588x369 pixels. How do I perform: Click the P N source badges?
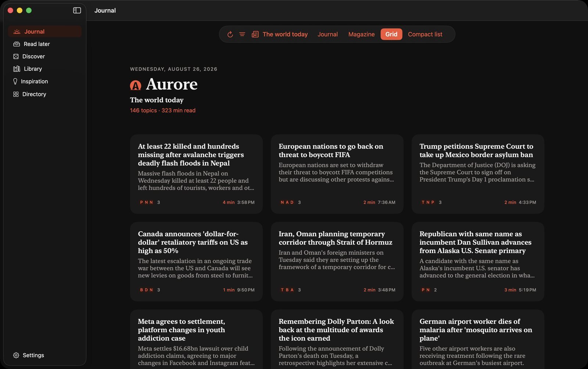tap(426, 290)
